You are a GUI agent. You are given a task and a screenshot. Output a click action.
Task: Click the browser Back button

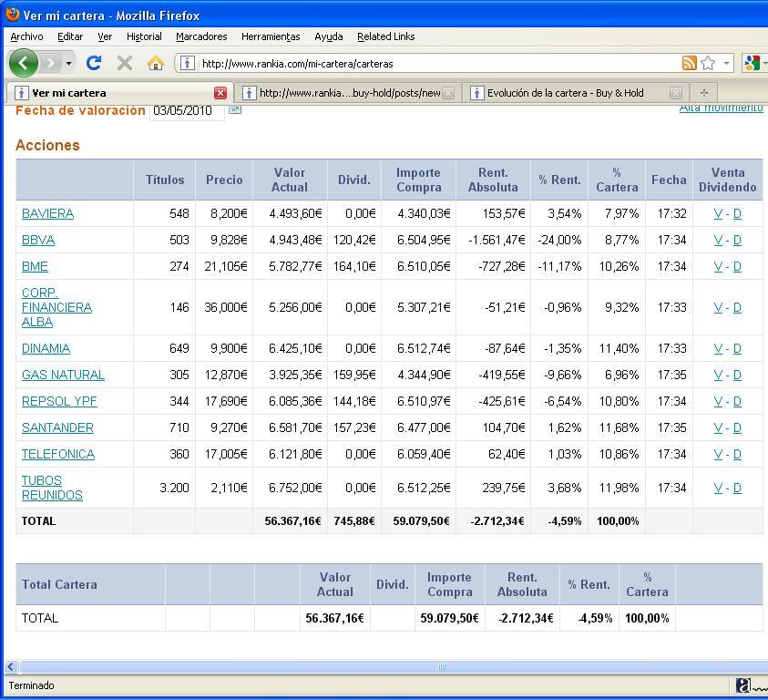(x=23, y=63)
